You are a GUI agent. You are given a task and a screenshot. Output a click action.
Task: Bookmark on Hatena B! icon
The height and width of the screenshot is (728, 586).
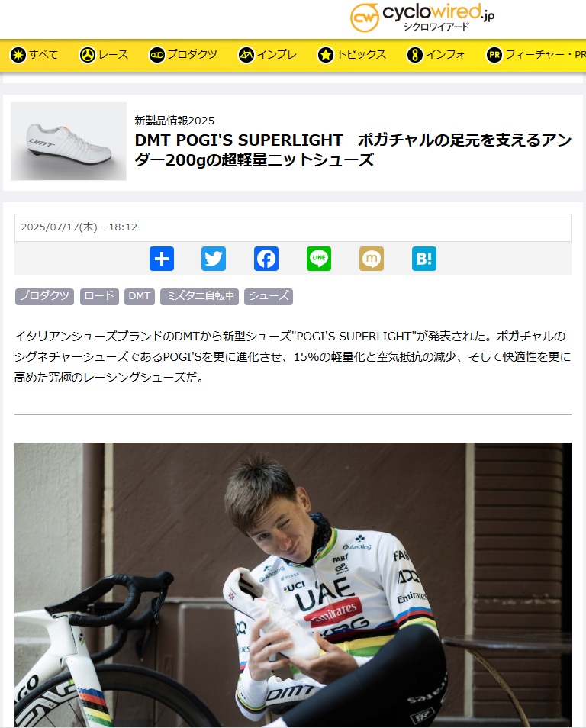pos(424,259)
